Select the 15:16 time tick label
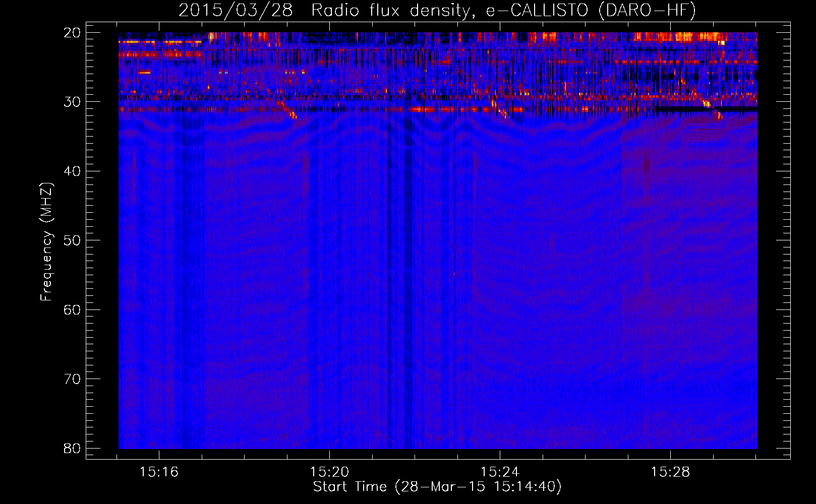 pyautogui.click(x=159, y=472)
